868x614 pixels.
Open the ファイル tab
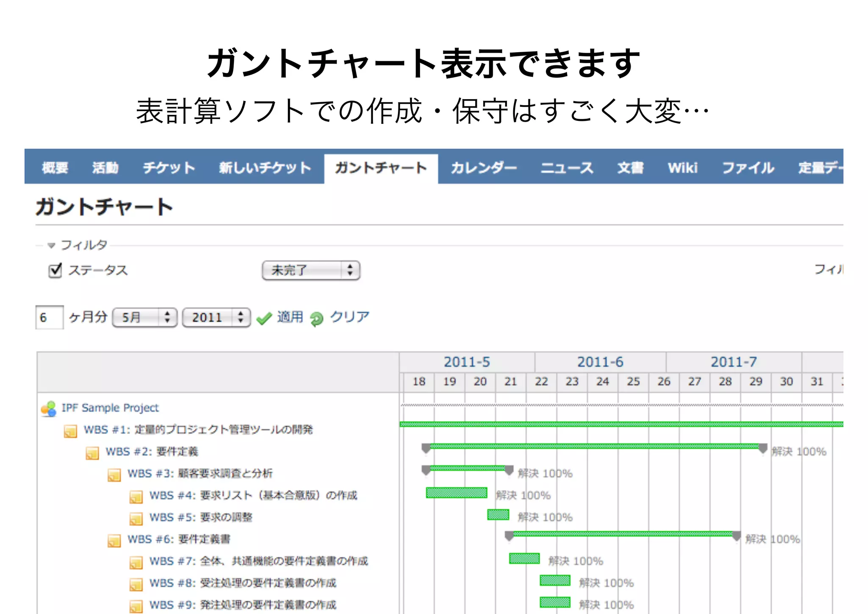click(x=748, y=168)
